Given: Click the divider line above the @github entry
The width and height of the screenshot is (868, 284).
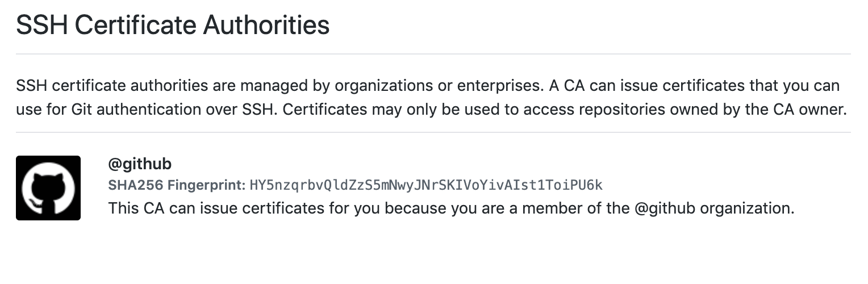Looking at the screenshot, I should tap(433, 132).
